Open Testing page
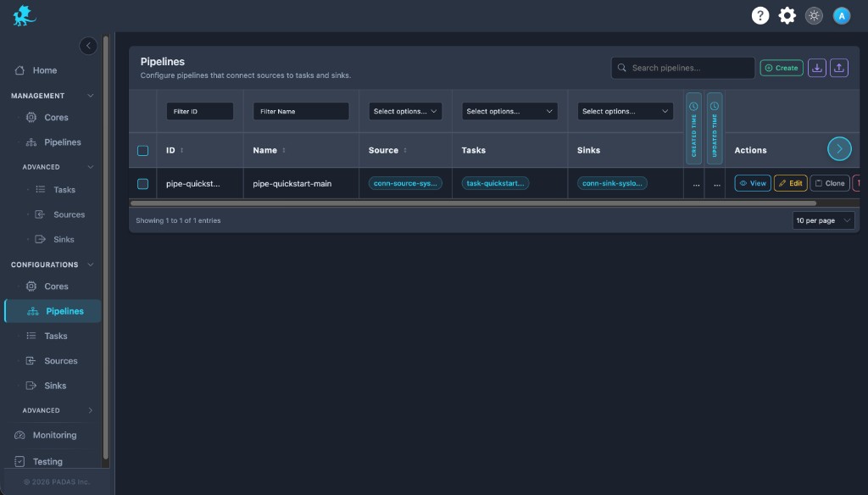868x495 pixels. pos(47,461)
